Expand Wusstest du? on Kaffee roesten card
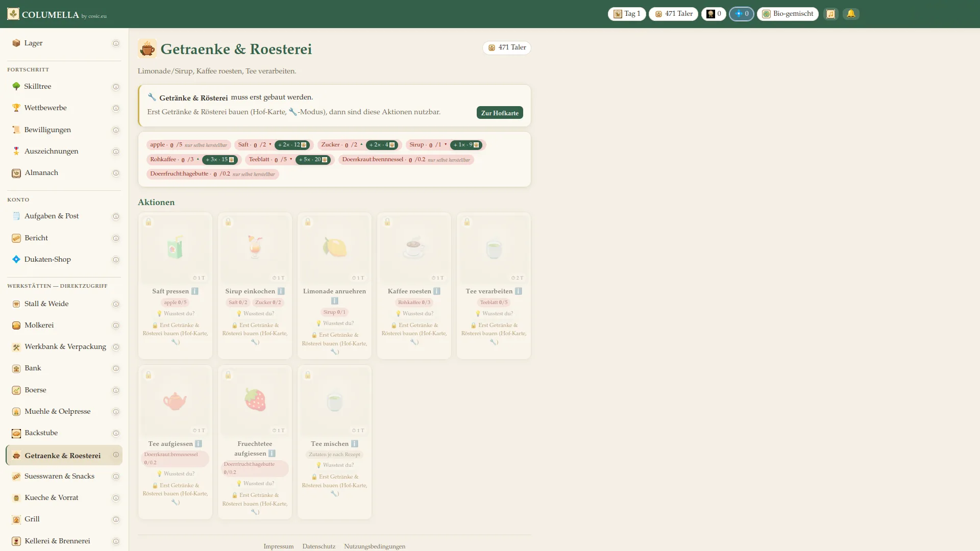The width and height of the screenshot is (980, 551). [414, 314]
